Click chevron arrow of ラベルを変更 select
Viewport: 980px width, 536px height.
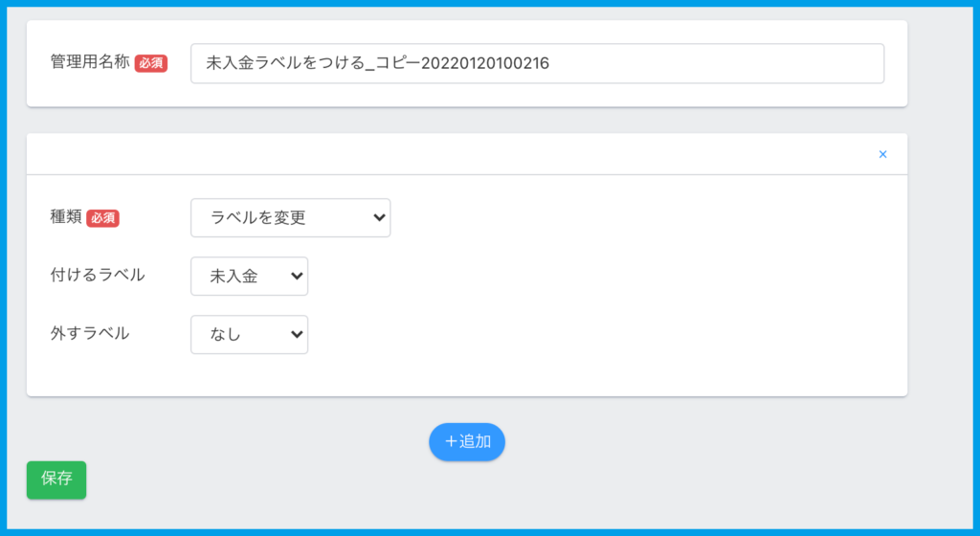coord(376,218)
